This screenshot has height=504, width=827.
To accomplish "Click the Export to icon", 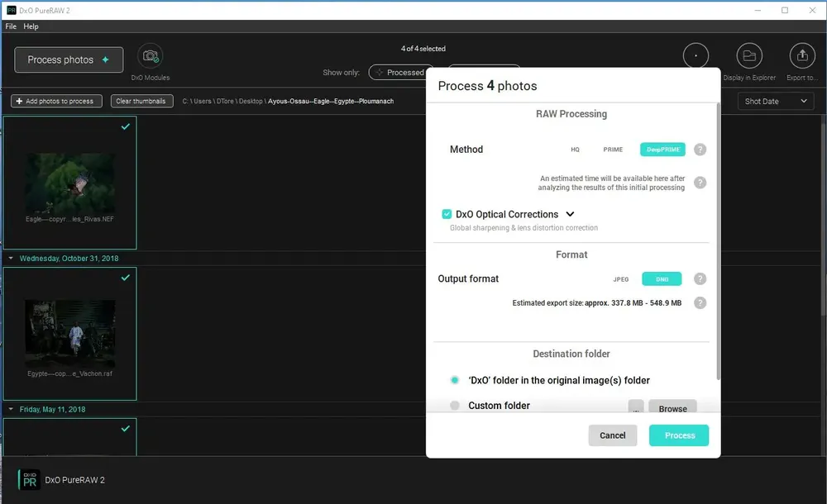I will point(802,56).
